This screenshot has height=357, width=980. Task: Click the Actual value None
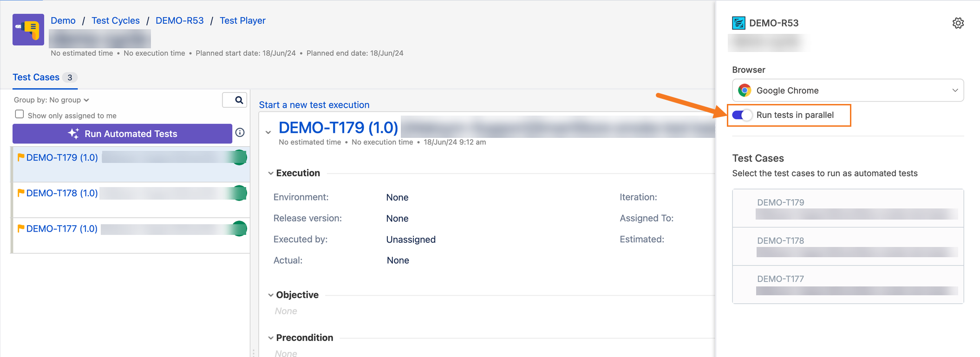(x=398, y=260)
